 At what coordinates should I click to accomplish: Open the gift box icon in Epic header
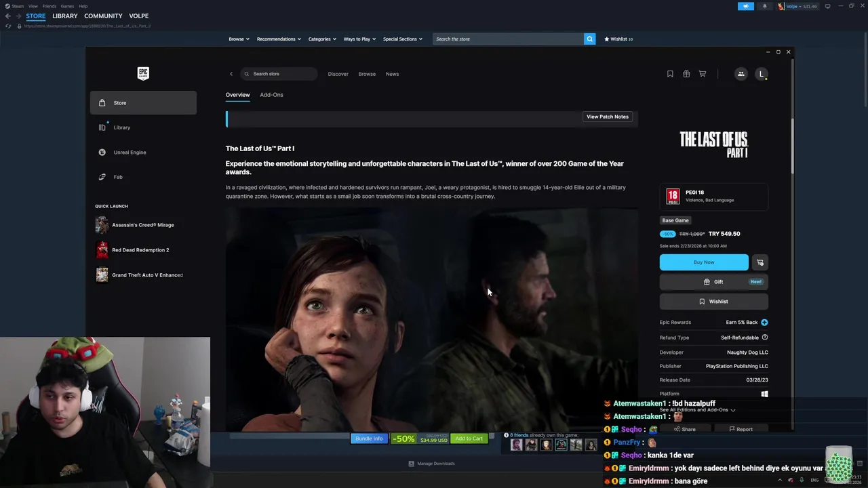tap(686, 74)
